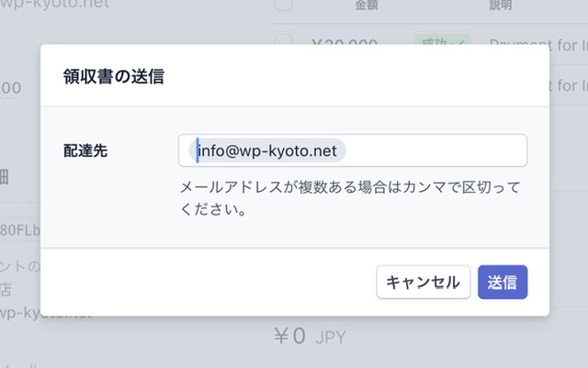The height and width of the screenshot is (368, 588).
Task: Open the second payment row description
Action: [568, 85]
